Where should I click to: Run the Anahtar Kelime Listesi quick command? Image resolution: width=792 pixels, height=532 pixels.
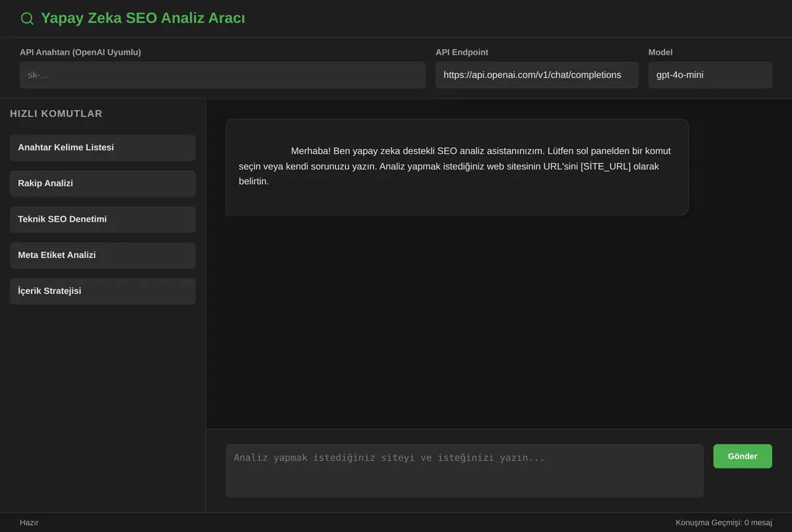click(102, 148)
